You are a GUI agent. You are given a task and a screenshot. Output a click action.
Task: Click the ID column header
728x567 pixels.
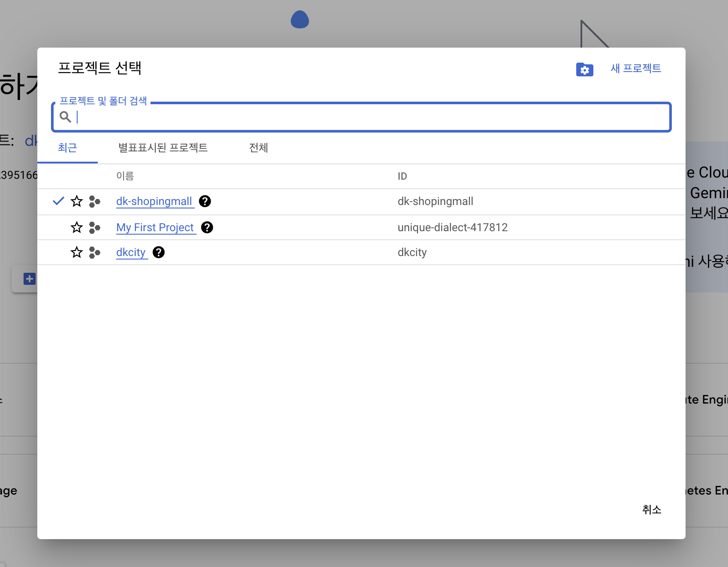402,176
